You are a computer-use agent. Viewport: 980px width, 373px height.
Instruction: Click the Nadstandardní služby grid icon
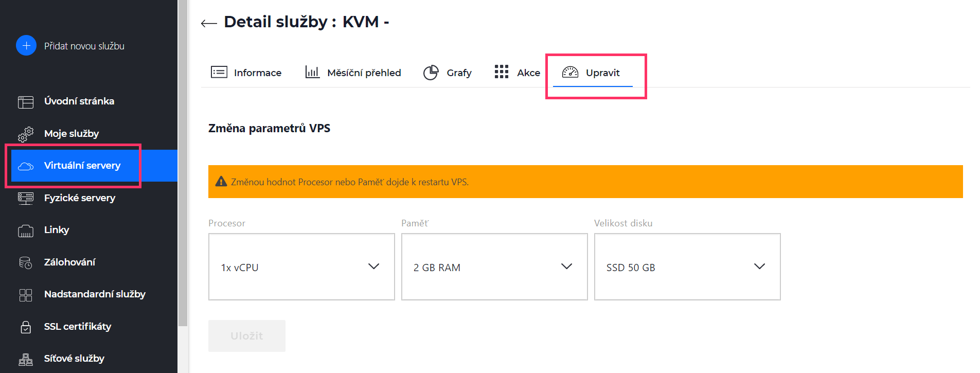[x=26, y=295]
